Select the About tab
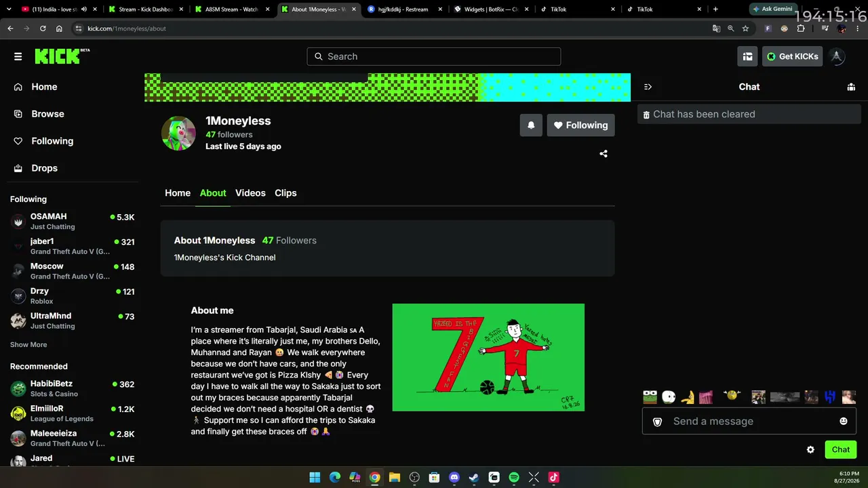 [213, 193]
